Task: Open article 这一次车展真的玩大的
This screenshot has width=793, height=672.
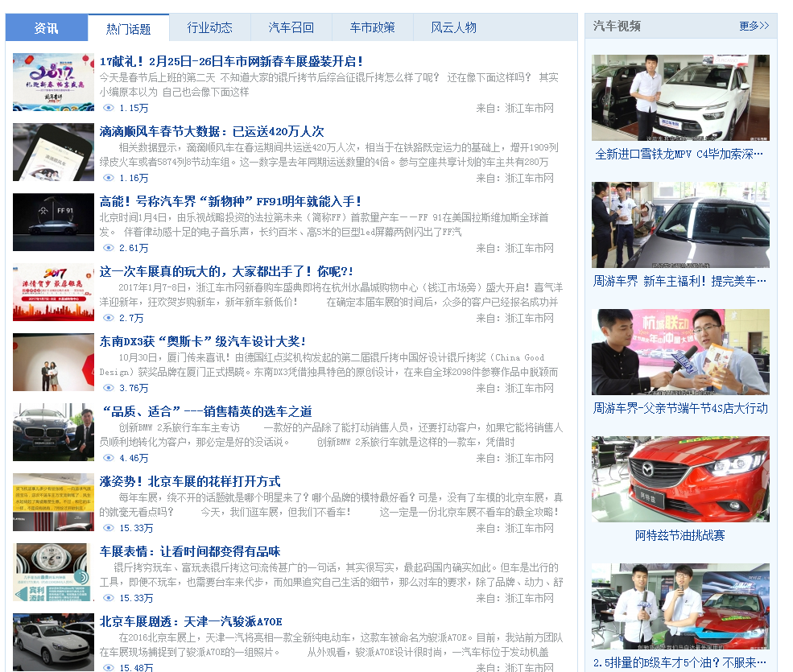Action: [x=226, y=271]
